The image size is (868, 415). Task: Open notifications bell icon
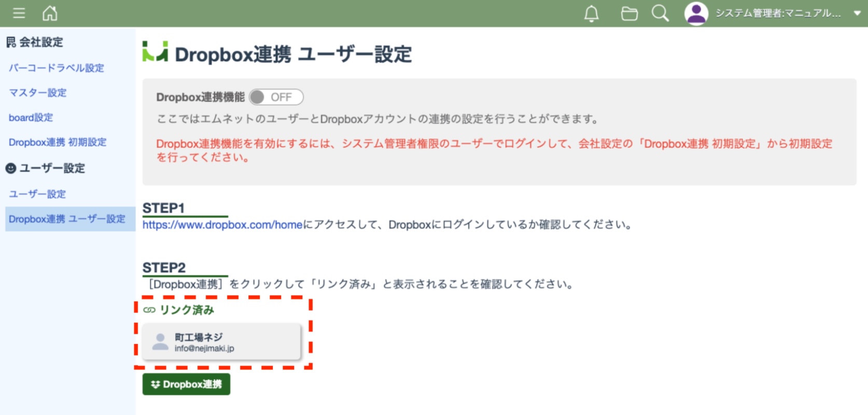(x=591, y=13)
